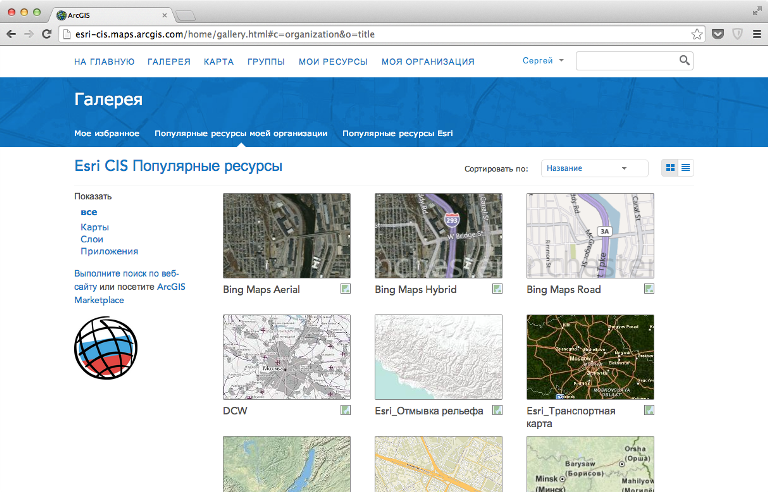Show все items filter
This screenshot has height=492, width=768.
[89, 212]
